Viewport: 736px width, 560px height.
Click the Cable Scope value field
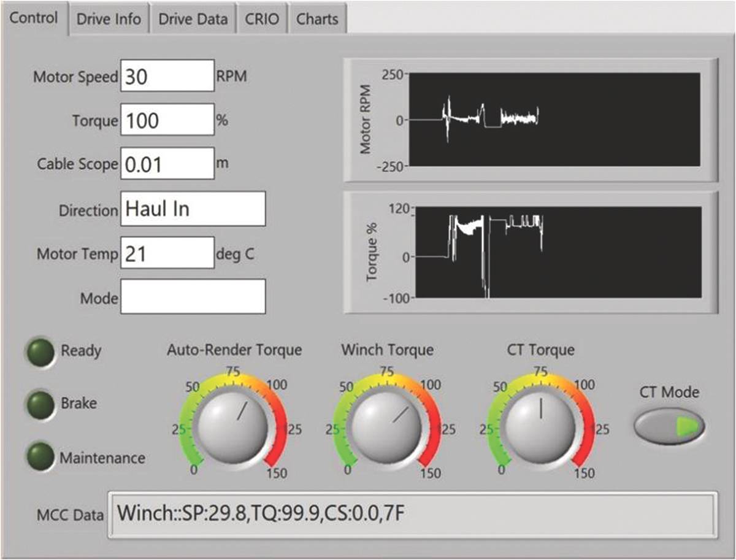click(x=167, y=163)
